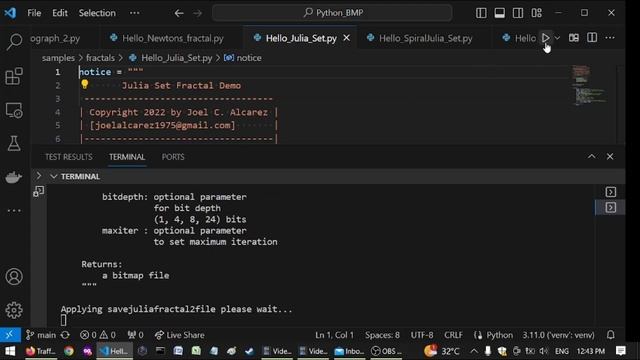Run the Python file with play button
The height and width of the screenshot is (360, 640).
click(545, 38)
